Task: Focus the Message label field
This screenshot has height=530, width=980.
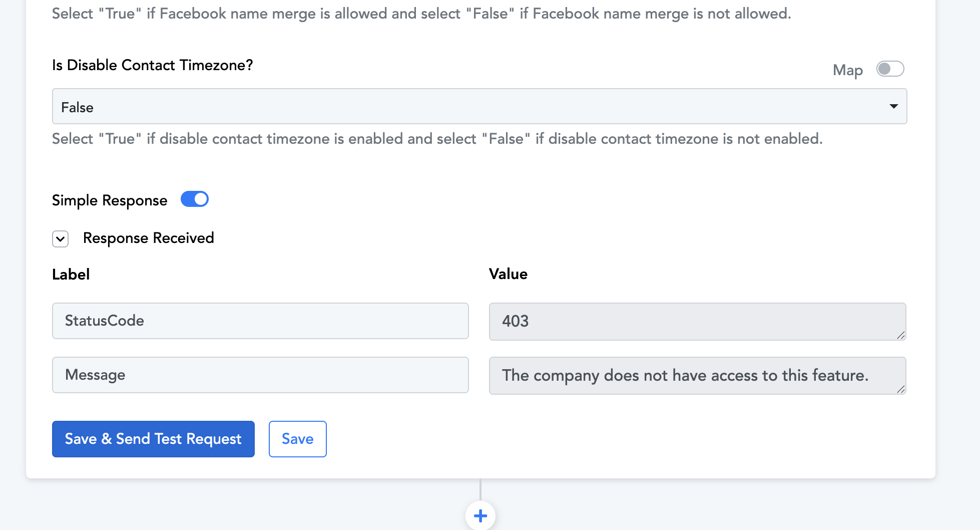Action: 260,375
